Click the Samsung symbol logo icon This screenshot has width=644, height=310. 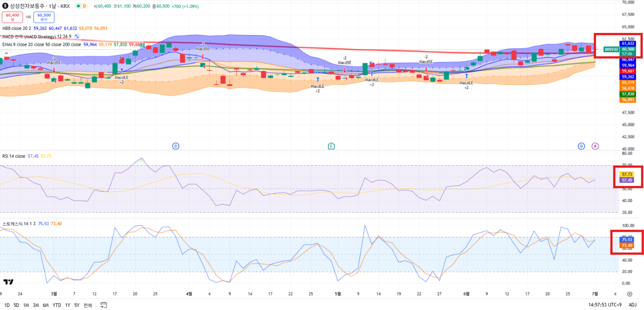coord(5,6)
